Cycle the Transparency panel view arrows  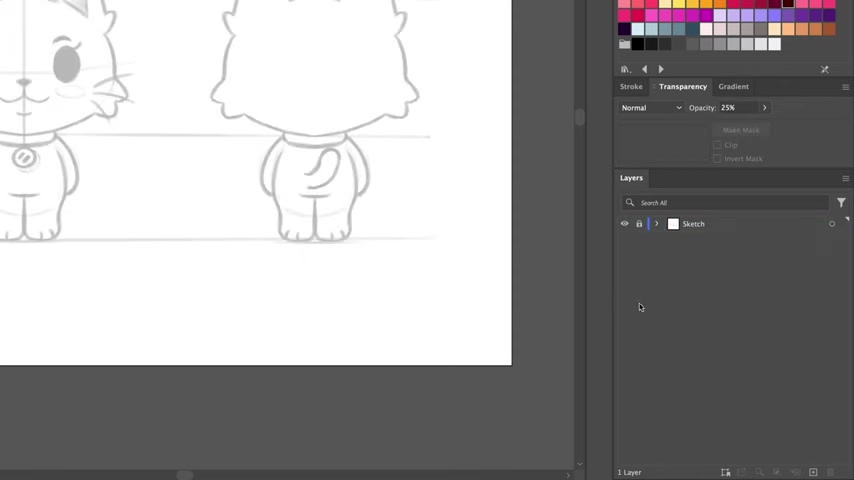point(654,87)
